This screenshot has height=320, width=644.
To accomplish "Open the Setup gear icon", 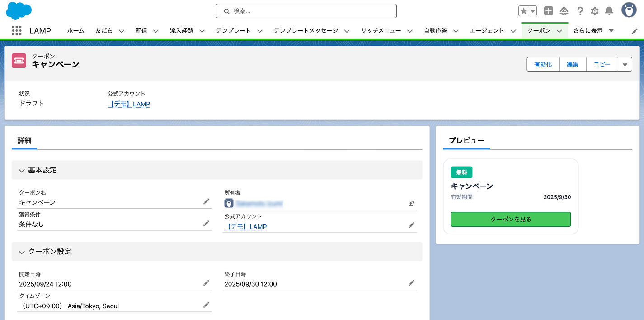I will click(595, 11).
